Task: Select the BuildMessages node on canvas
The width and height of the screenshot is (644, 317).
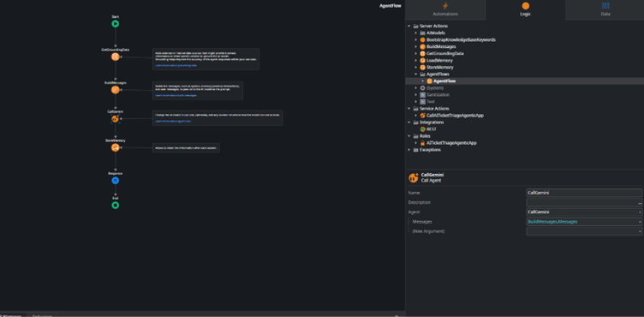Action: tap(116, 90)
